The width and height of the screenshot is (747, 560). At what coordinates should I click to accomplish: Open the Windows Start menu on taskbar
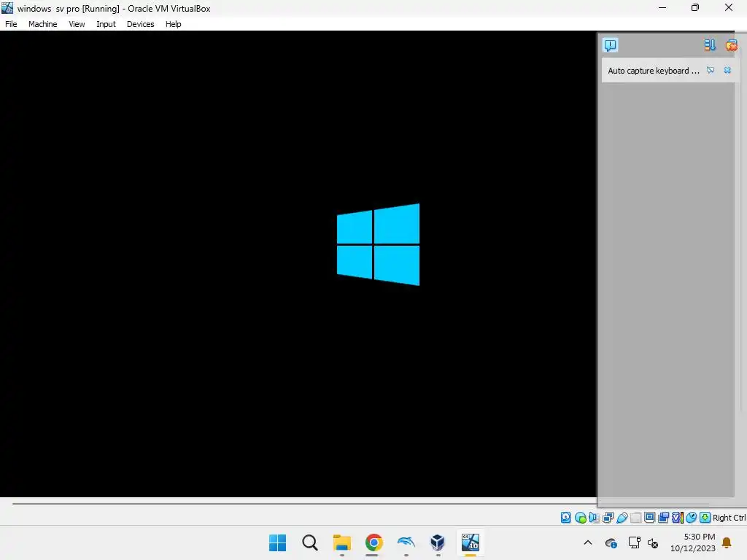click(x=277, y=542)
